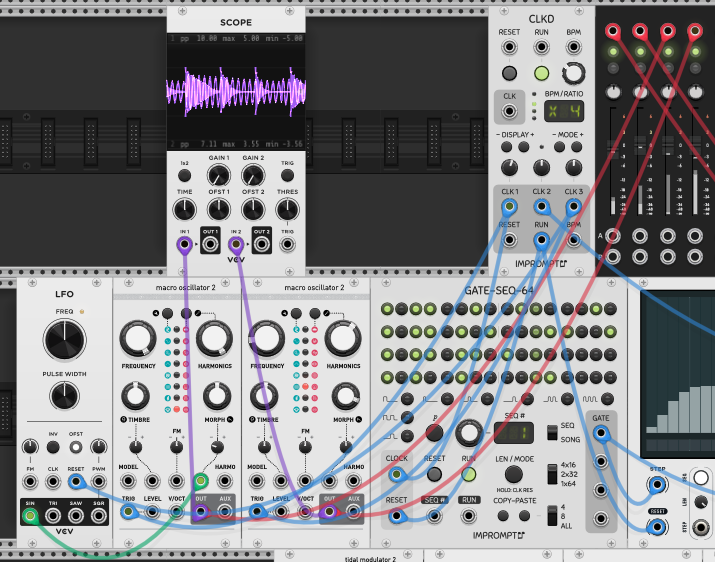This screenshot has height=562, width=715.
Task: Click the GAIN 2 knob on SCOPE
Action: pos(253,176)
